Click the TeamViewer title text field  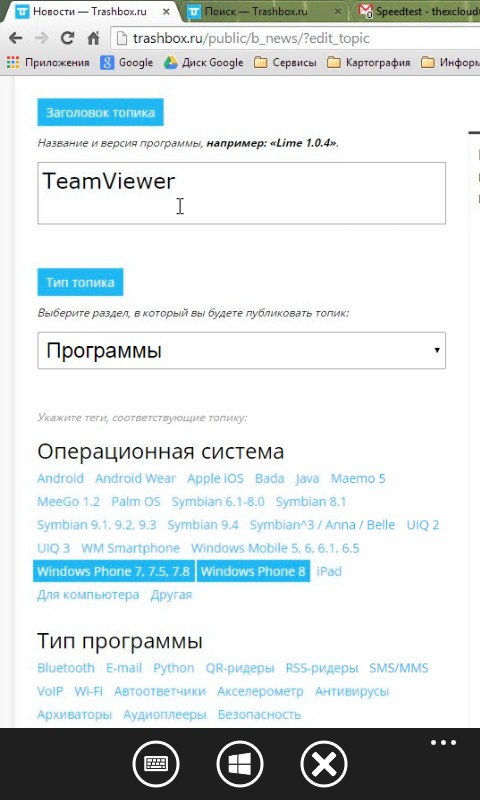click(x=241, y=193)
